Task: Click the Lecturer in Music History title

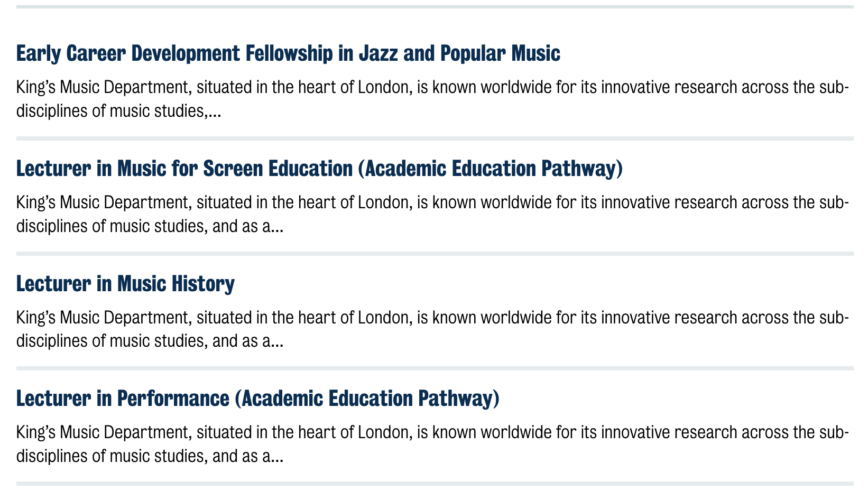Action: point(125,284)
